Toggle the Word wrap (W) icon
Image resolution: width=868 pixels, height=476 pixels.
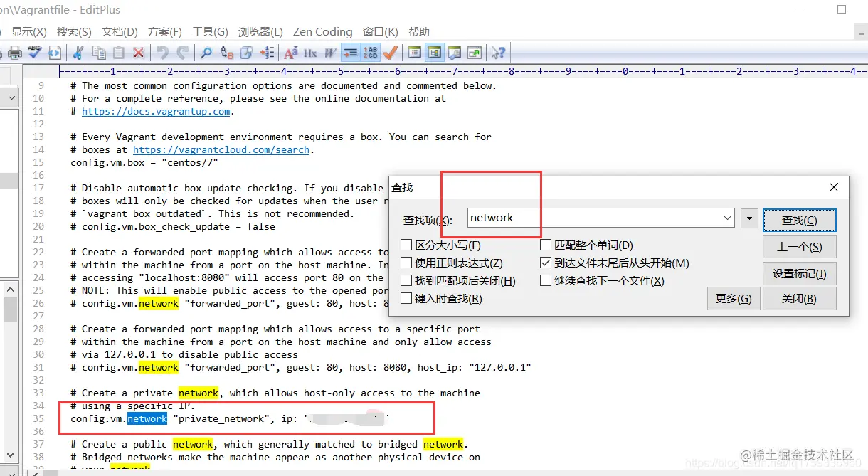pyautogui.click(x=330, y=53)
